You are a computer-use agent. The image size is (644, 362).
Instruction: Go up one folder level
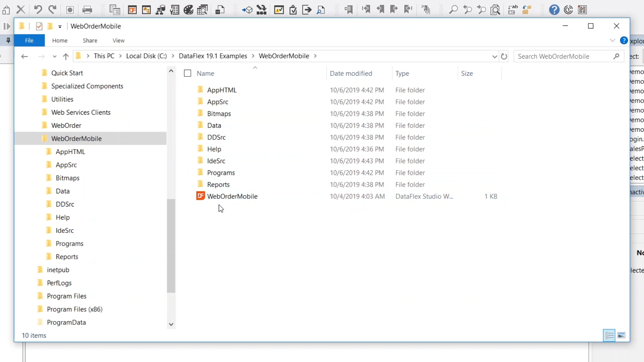66,56
